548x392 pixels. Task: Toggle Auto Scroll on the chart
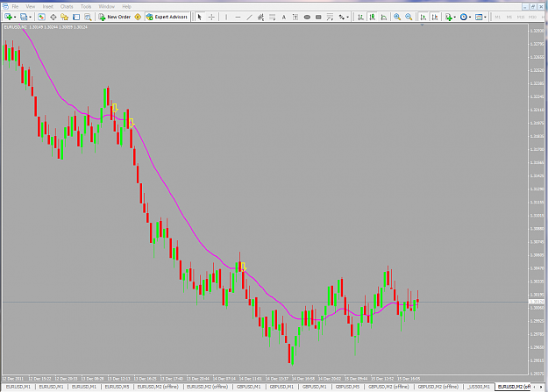click(423, 17)
